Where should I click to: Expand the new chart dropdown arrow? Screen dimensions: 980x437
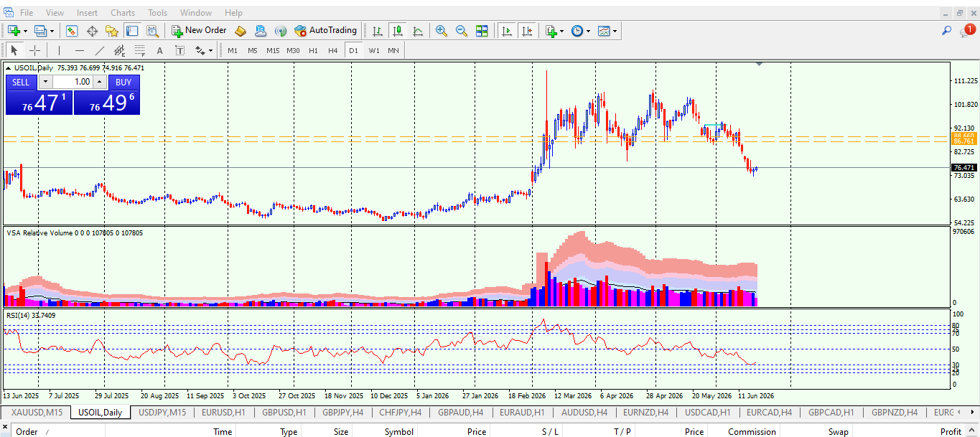[25, 32]
